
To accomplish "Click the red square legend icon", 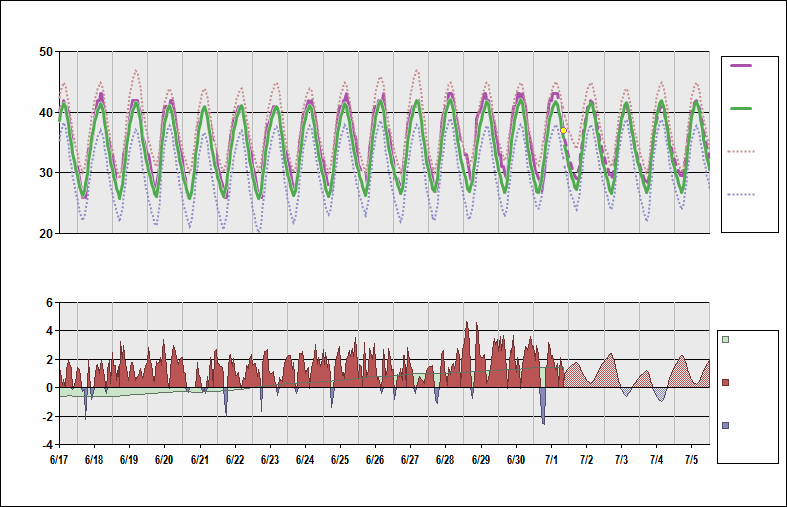I will click(726, 383).
